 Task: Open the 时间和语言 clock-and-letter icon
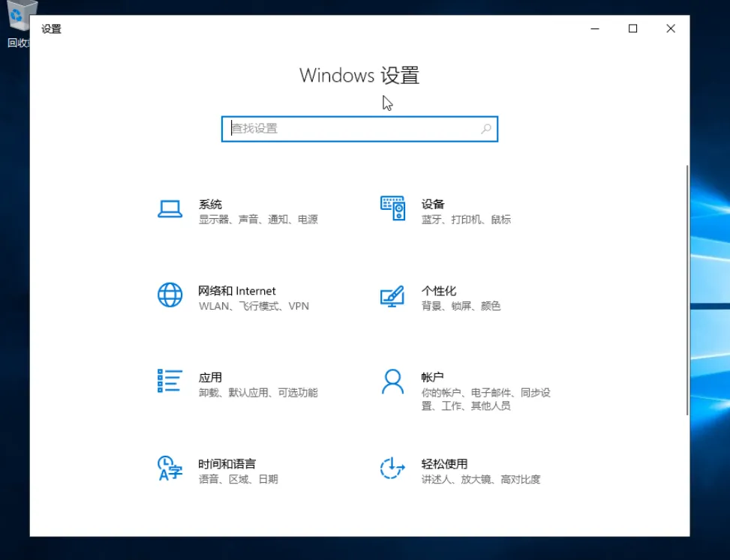pos(170,468)
